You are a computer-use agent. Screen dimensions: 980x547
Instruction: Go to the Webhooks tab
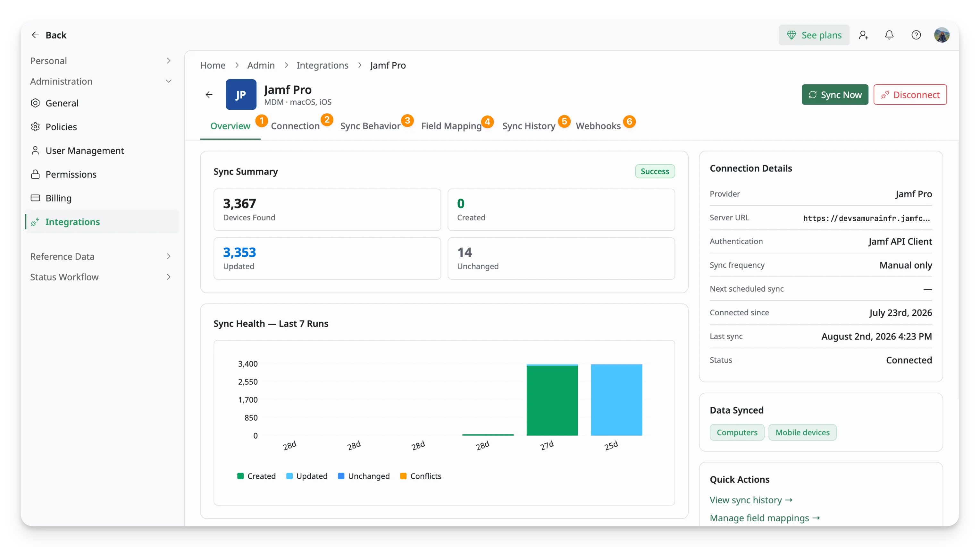click(598, 126)
